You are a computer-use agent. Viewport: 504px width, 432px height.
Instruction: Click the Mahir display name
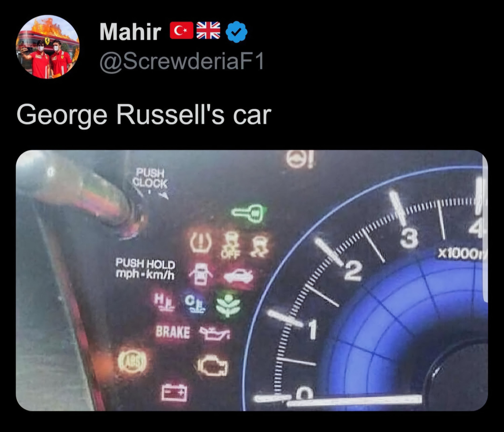click(130, 32)
